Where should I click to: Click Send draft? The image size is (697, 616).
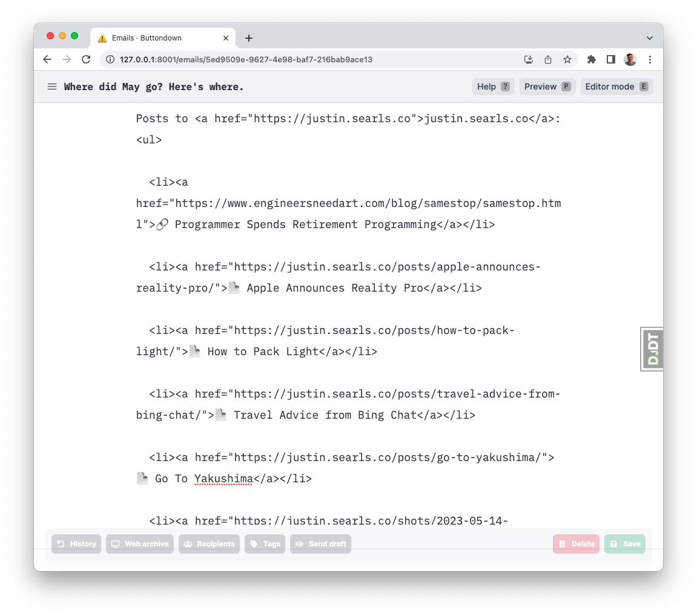(x=320, y=544)
